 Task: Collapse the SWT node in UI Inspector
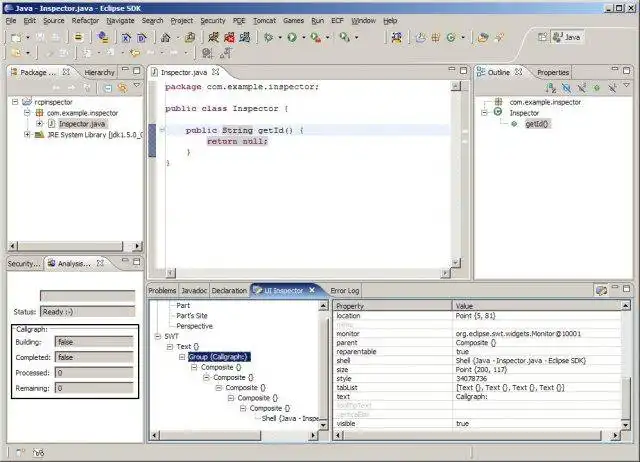158,336
